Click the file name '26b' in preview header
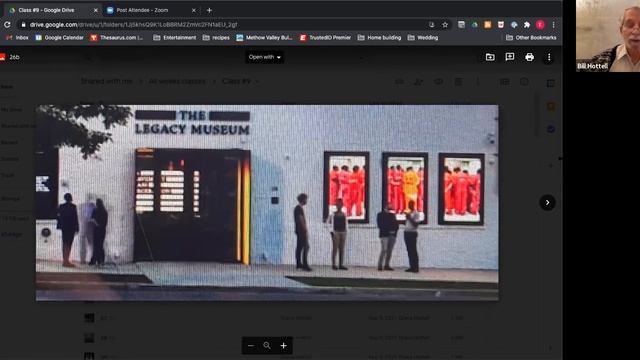 pos(14,57)
